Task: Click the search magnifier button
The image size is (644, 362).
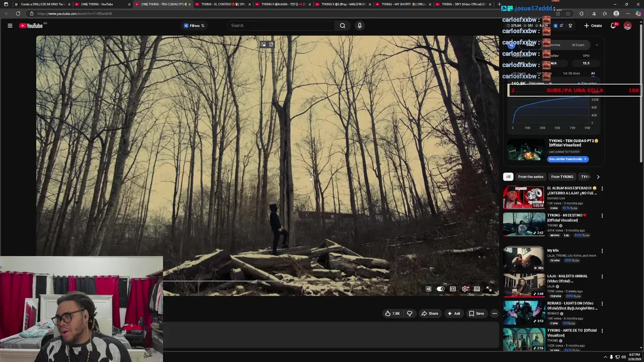Action: (343, 26)
